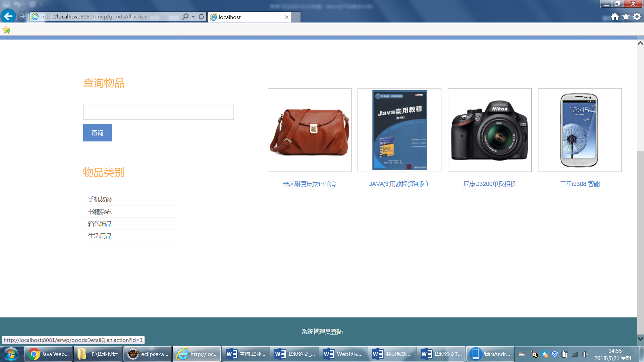Close the localhost tab

click(x=286, y=17)
